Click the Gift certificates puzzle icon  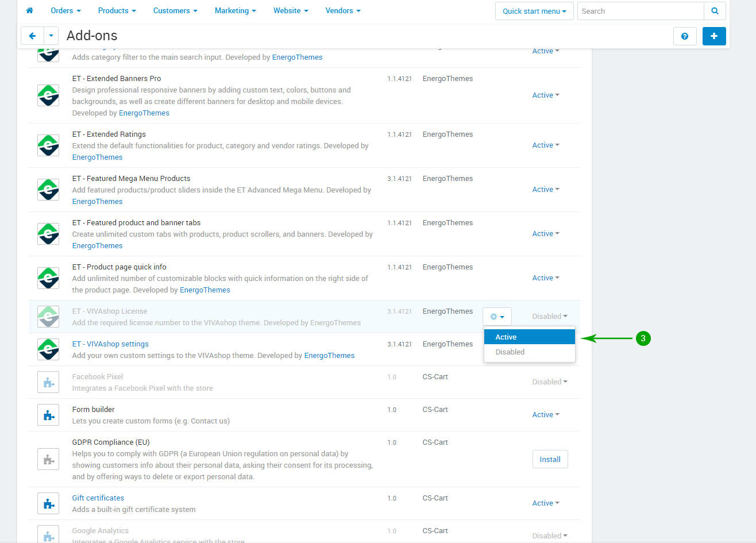click(x=48, y=503)
